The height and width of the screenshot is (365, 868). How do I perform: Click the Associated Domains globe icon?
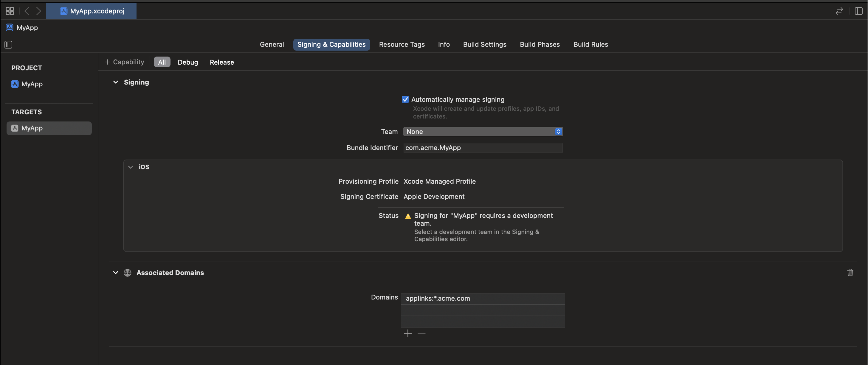[127, 272]
